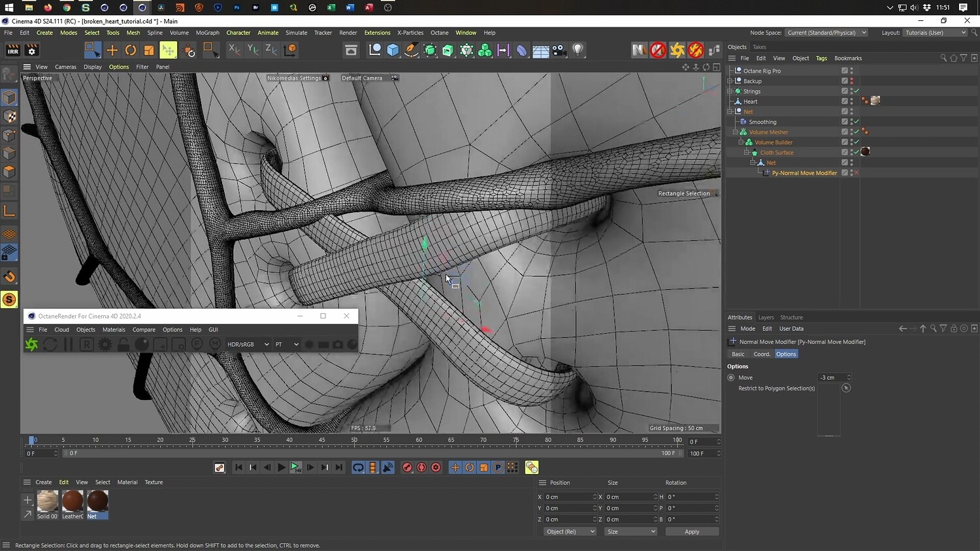The width and height of the screenshot is (980, 551).
Task: Click the Light bulb icon in toolbar
Action: pyautogui.click(x=578, y=50)
